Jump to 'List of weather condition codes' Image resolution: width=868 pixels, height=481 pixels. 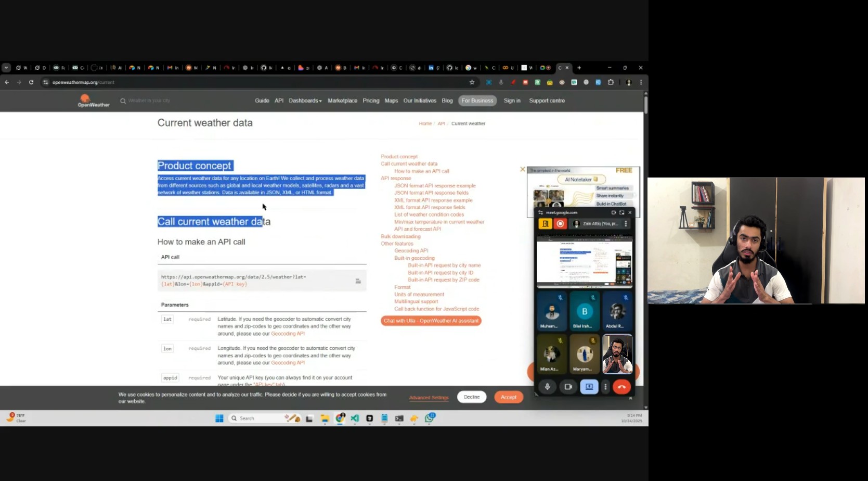click(x=429, y=214)
